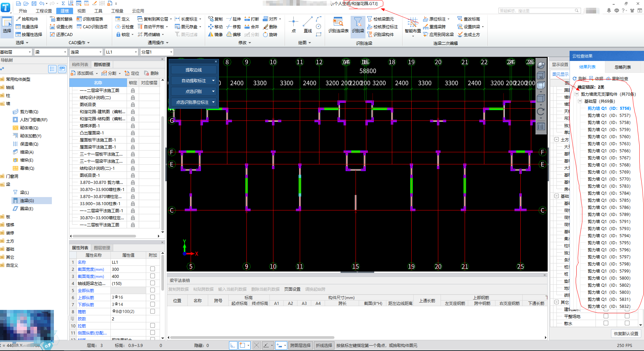Click 刷新 refresh in cloud check results
The width and height of the screenshot is (644, 351).
pos(580,78)
